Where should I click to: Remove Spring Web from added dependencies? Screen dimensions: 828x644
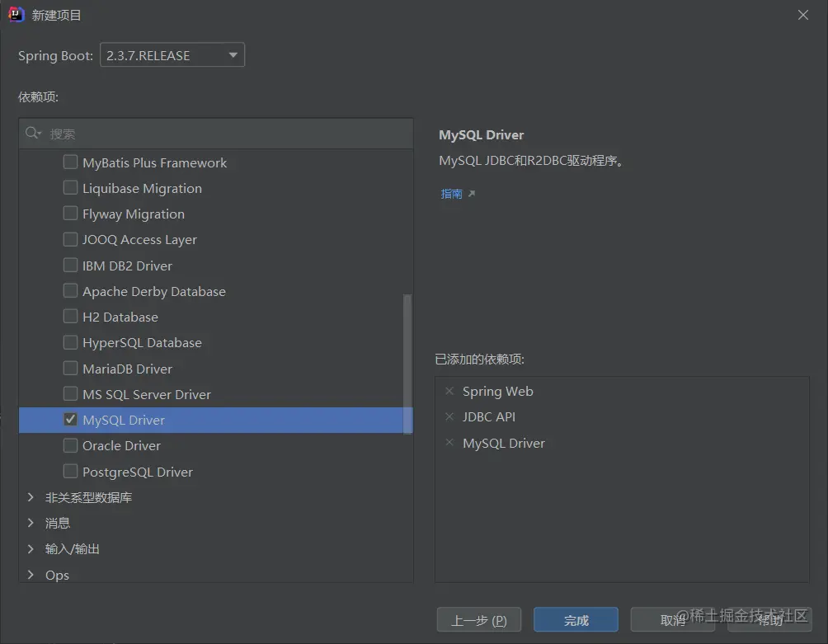449,391
